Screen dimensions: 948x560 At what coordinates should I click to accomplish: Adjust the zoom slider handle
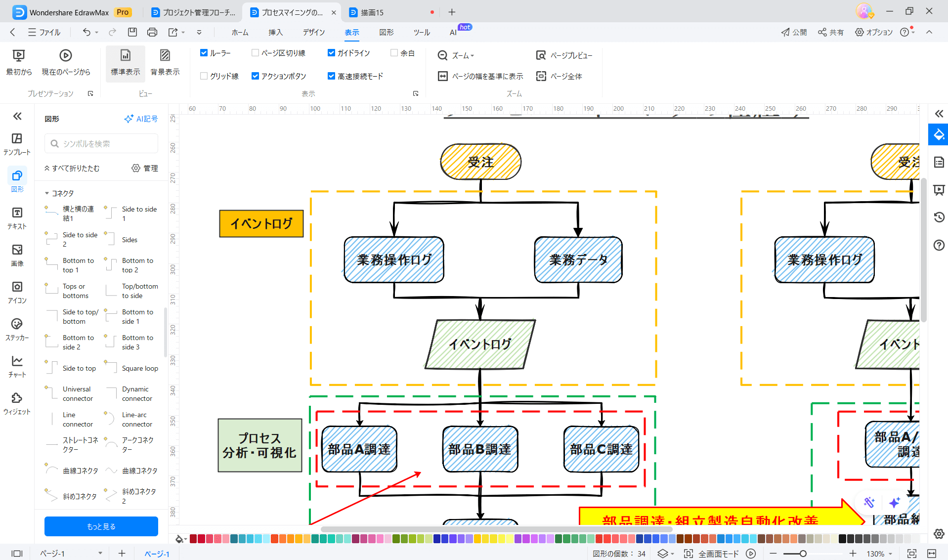tap(803, 554)
